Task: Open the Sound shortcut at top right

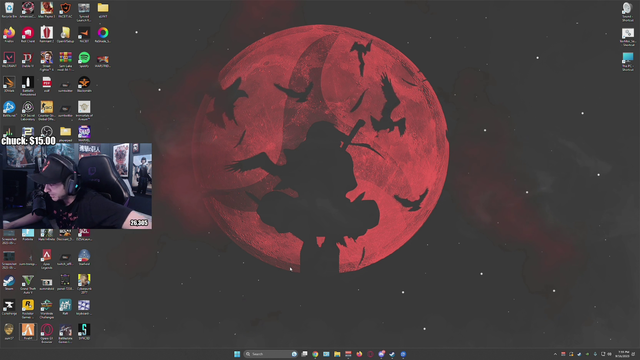Action: pos(627,11)
